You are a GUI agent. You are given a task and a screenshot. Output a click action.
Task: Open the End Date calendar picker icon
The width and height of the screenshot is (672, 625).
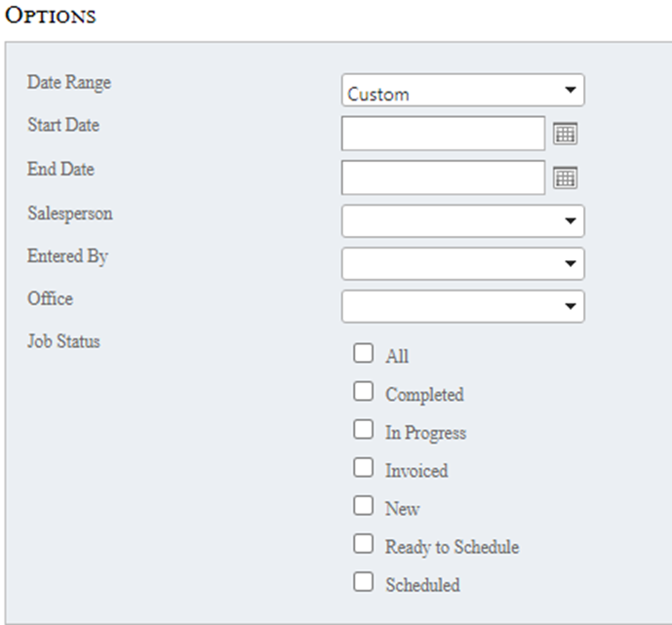point(566,177)
